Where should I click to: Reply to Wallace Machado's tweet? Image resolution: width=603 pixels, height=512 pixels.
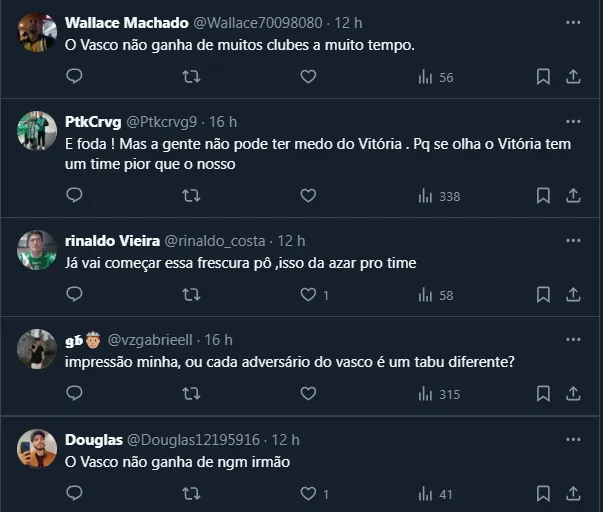pos(74,77)
